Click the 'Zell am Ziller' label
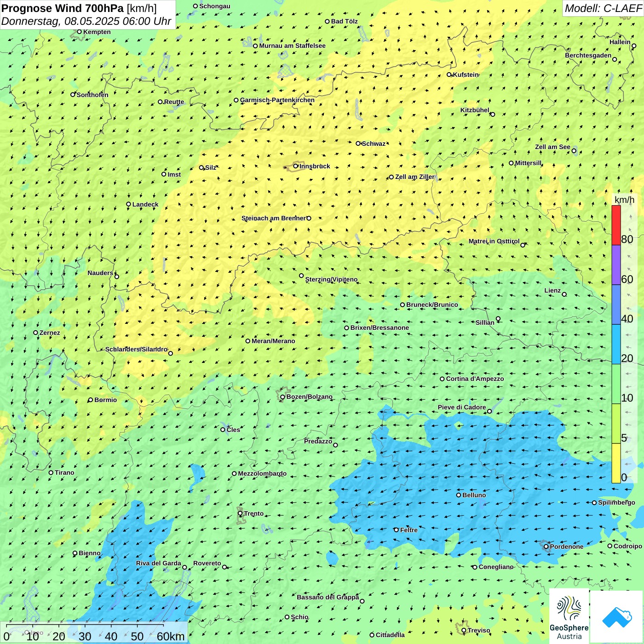The image size is (644, 644). click(x=414, y=177)
